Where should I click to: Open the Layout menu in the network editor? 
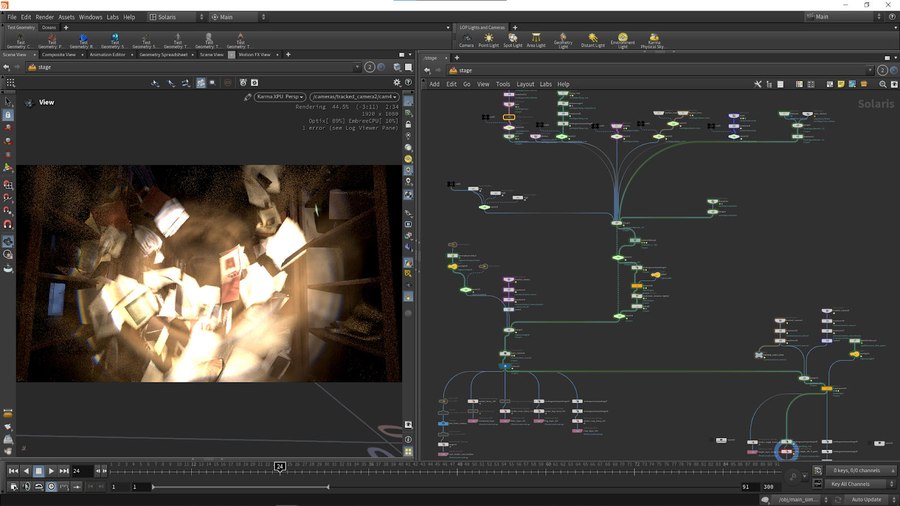[525, 84]
